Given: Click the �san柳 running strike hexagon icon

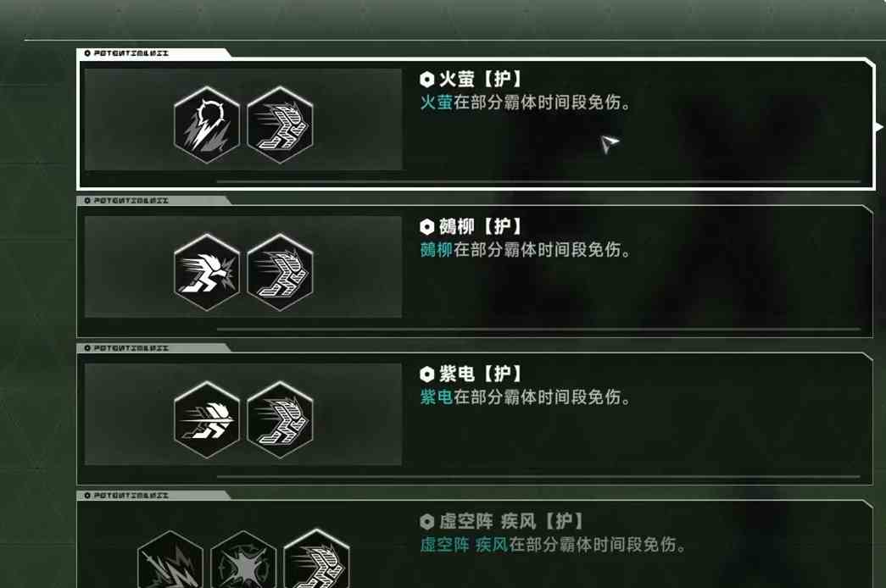Looking at the screenshot, I should [207, 272].
